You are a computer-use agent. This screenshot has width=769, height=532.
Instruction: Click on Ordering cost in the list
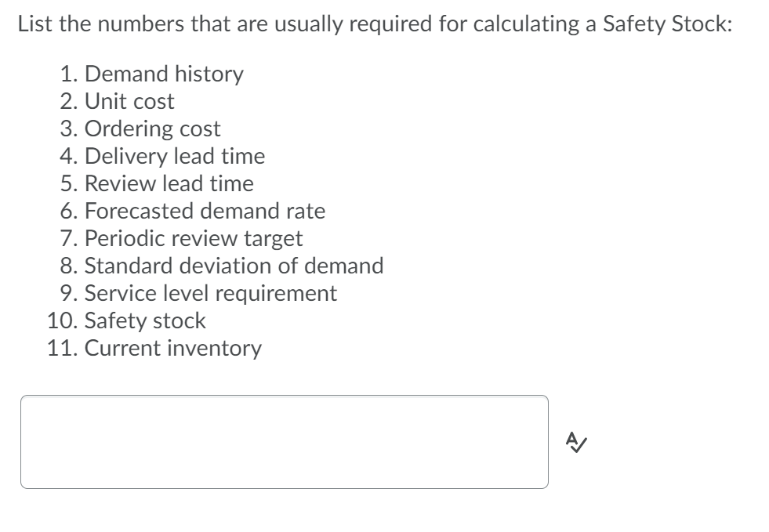point(153,129)
